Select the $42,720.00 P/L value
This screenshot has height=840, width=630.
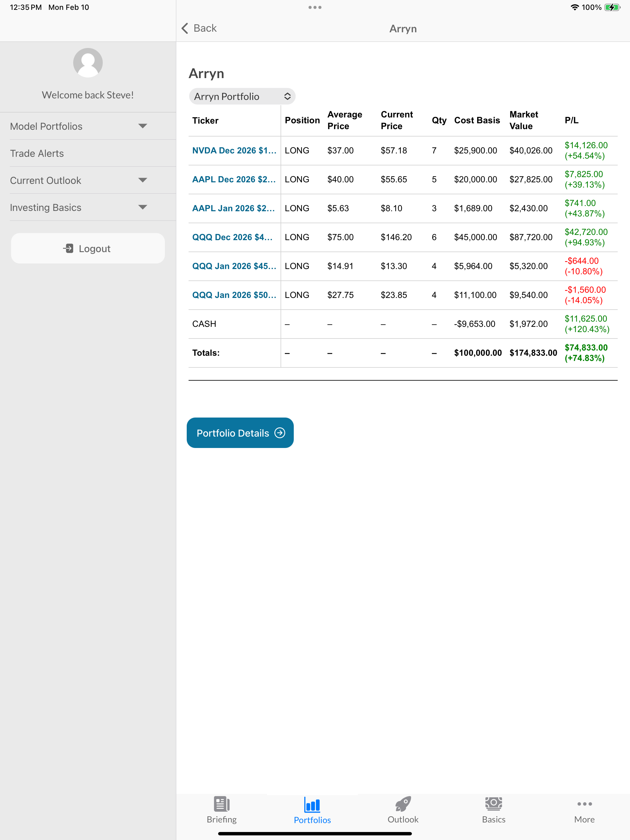coord(586,232)
